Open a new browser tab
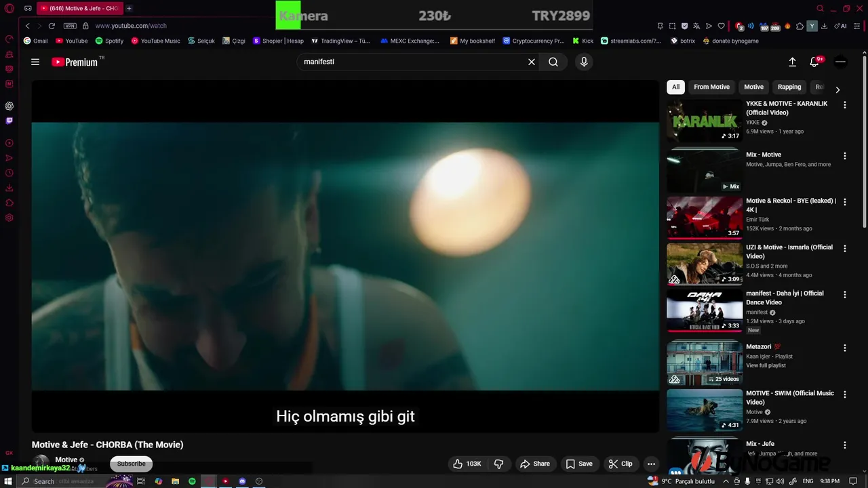 [x=129, y=8]
